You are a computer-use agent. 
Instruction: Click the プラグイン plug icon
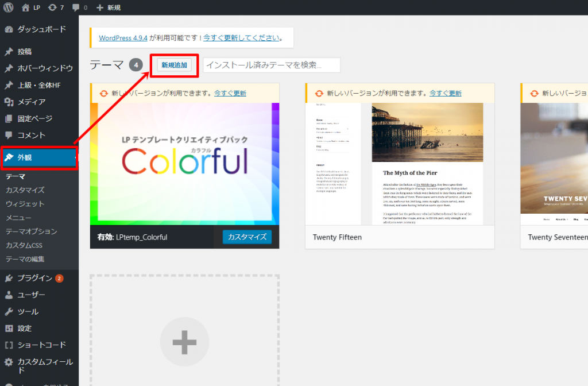coord(9,278)
